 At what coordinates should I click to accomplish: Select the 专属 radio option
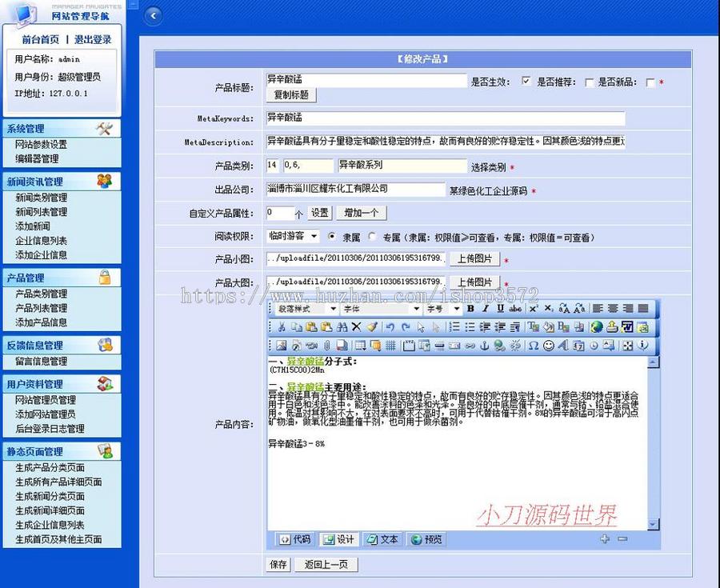click(372, 236)
